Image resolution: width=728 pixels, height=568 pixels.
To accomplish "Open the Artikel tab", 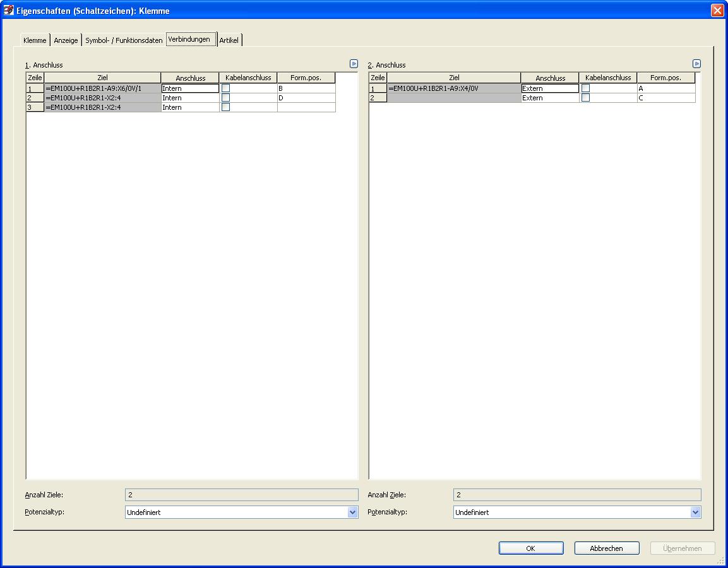I will pos(229,40).
